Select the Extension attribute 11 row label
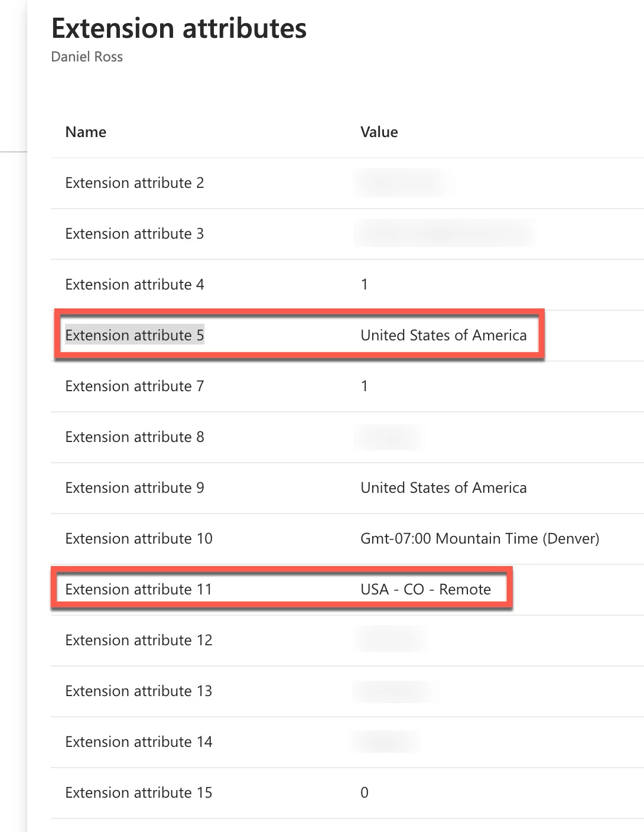Screen dimensions: 644x832 pyautogui.click(x=138, y=589)
